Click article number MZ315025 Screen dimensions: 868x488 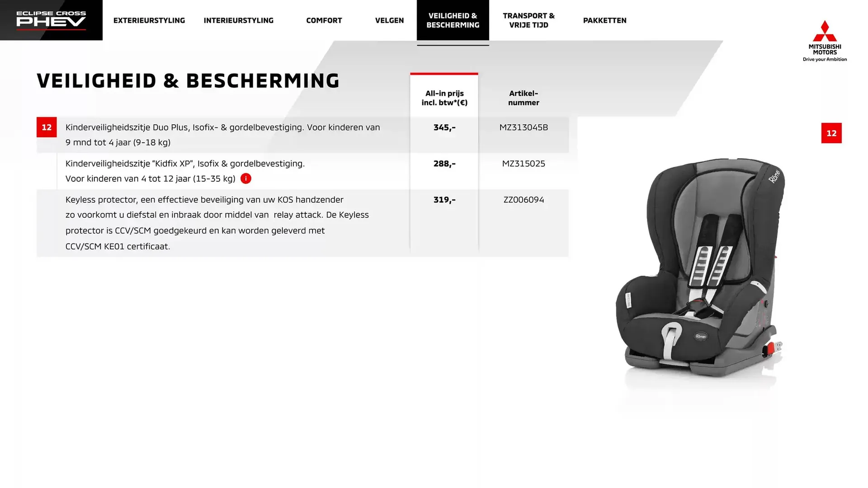(524, 164)
